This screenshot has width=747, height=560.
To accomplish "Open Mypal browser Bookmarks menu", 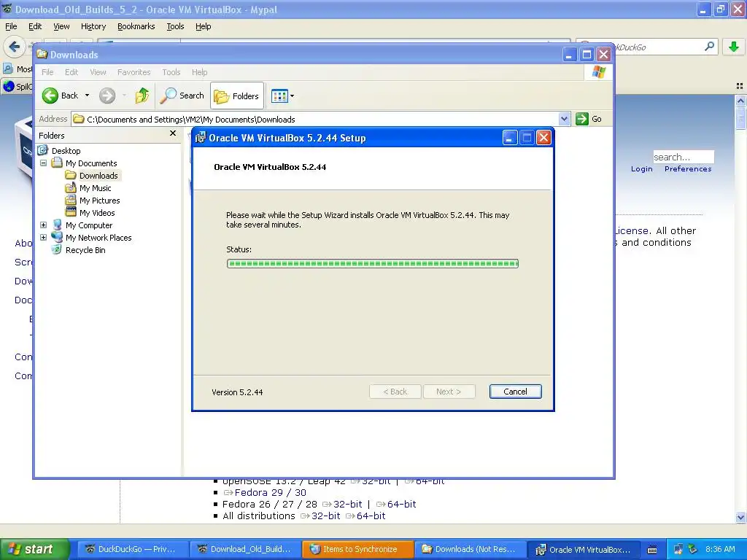I will 136,26.
